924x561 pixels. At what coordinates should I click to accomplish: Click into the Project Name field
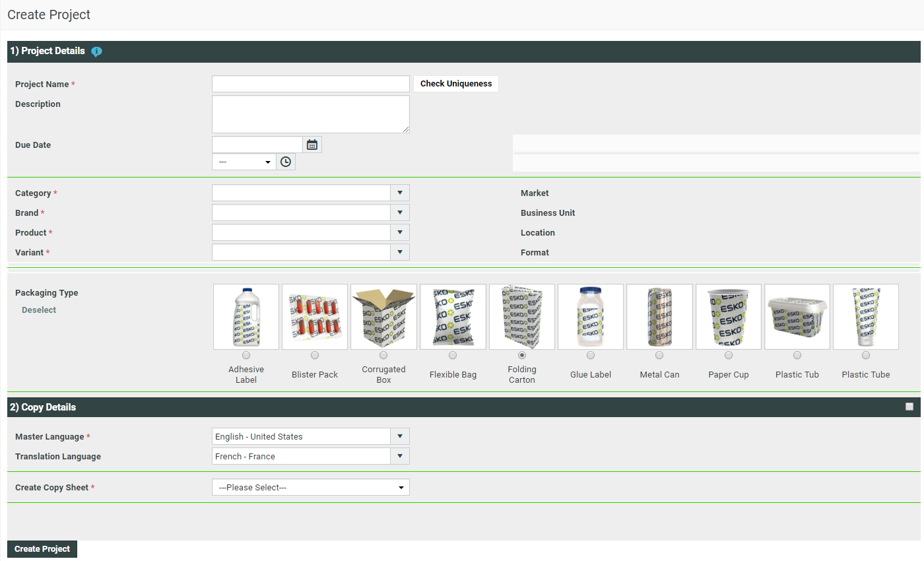[x=310, y=84]
